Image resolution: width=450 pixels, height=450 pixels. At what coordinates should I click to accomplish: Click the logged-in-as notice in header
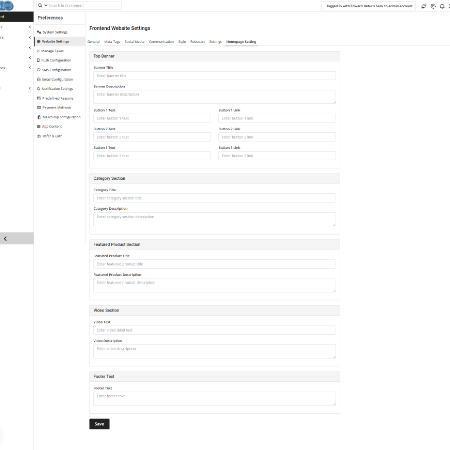coord(369,6)
